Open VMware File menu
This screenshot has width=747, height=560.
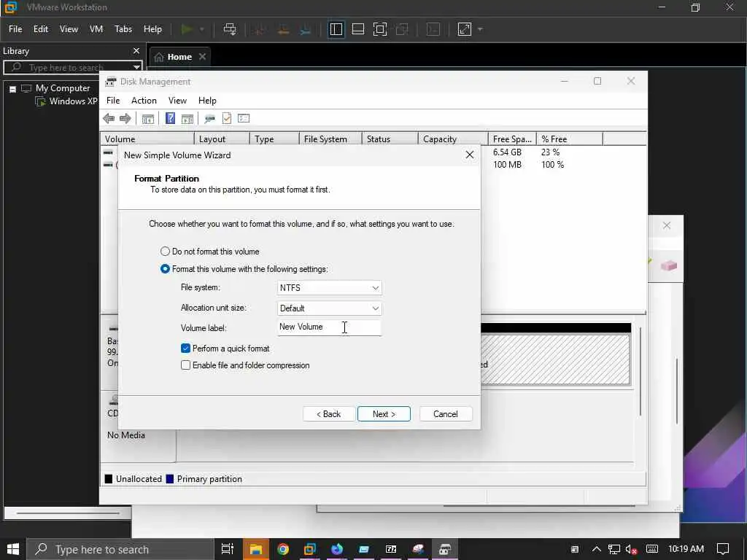(15, 29)
